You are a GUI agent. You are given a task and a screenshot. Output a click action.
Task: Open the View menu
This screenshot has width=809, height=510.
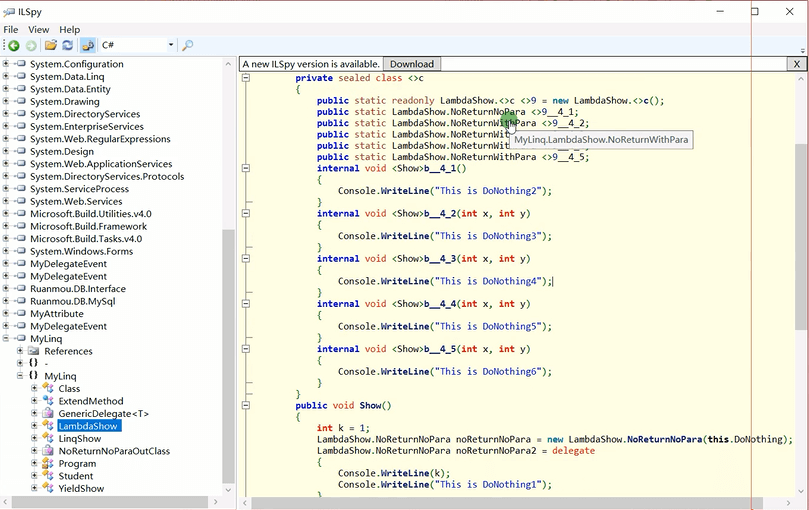click(x=39, y=30)
